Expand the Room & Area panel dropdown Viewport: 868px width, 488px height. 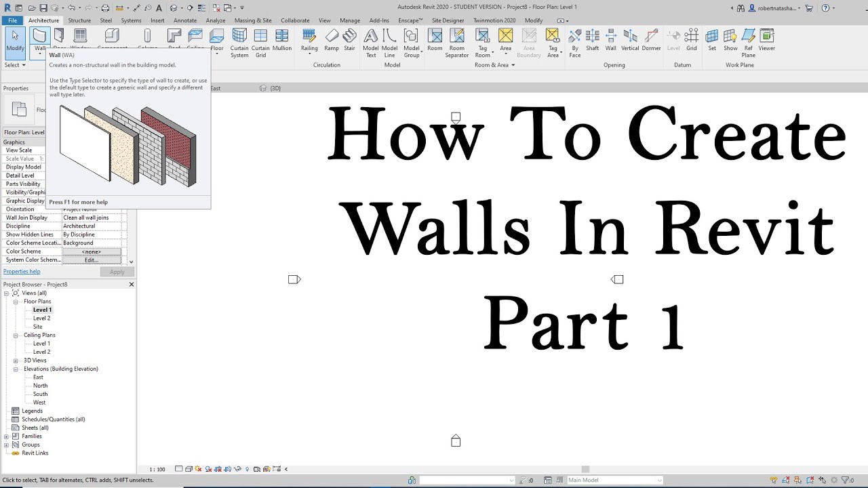[x=494, y=65]
